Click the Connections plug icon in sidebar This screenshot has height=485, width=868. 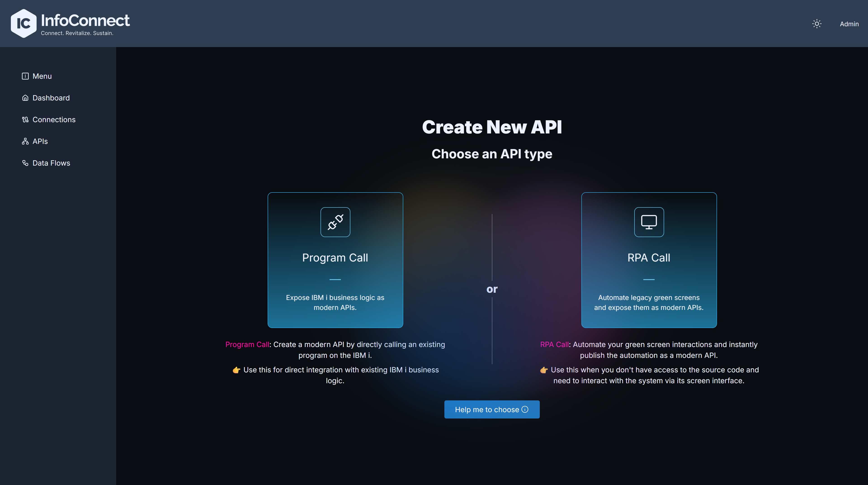[x=25, y=119]
